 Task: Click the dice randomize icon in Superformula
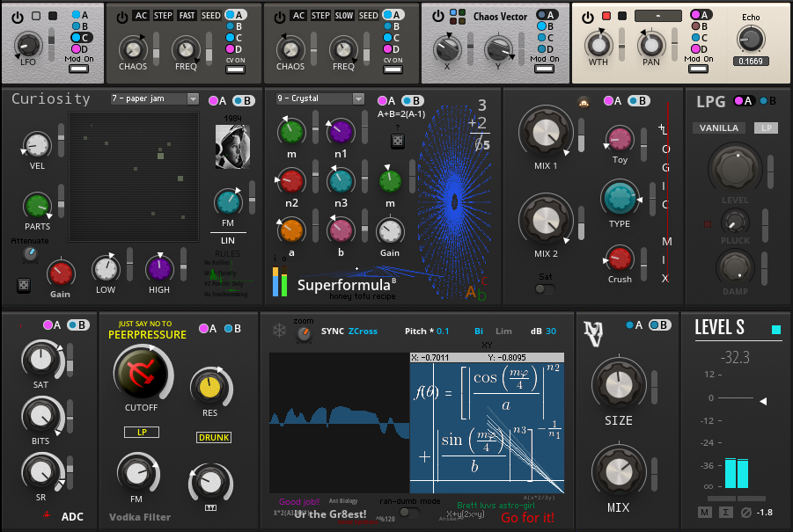click(x=398, y=141)
